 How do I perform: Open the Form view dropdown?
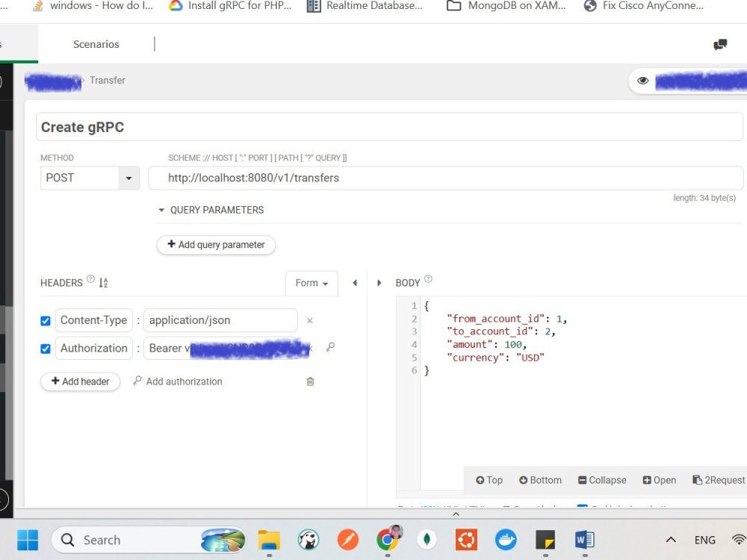[x=311, y=283]
